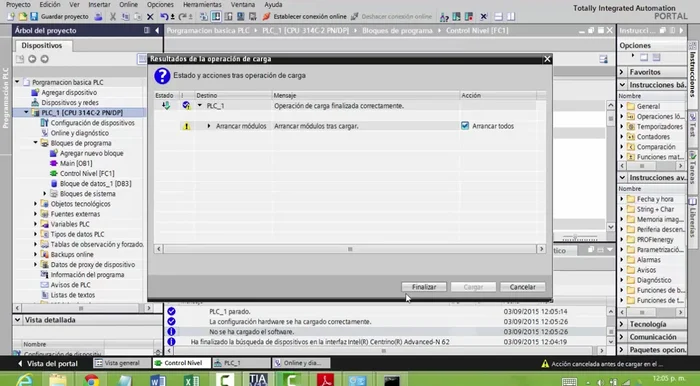Open the Ayuda menu

tap(273, 4)
